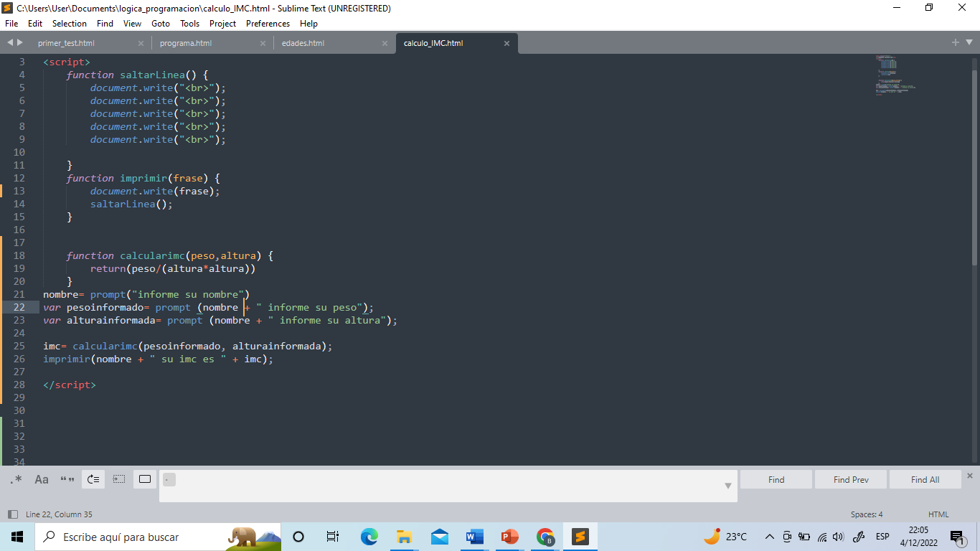
Task: Toggle the side bar icon in status bar
Action: tap(12, 514)
